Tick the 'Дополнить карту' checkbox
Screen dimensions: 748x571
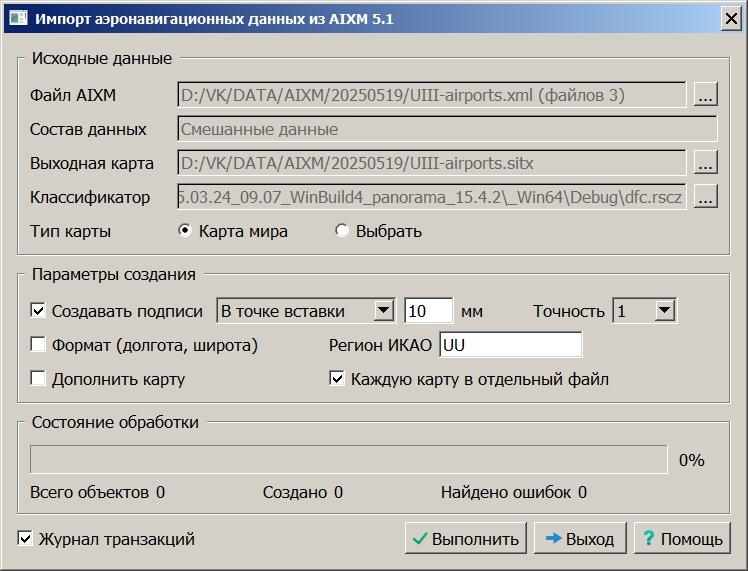(39, 379)
